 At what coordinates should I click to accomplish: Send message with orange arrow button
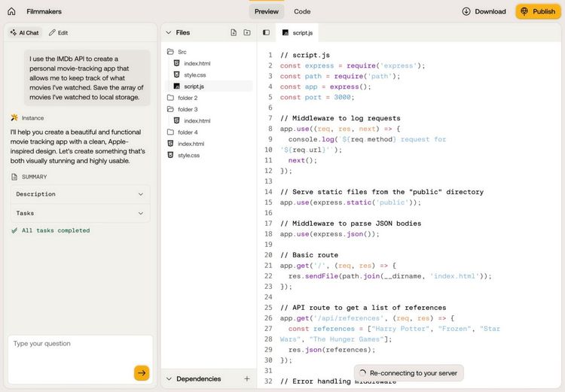click(142, 373)
